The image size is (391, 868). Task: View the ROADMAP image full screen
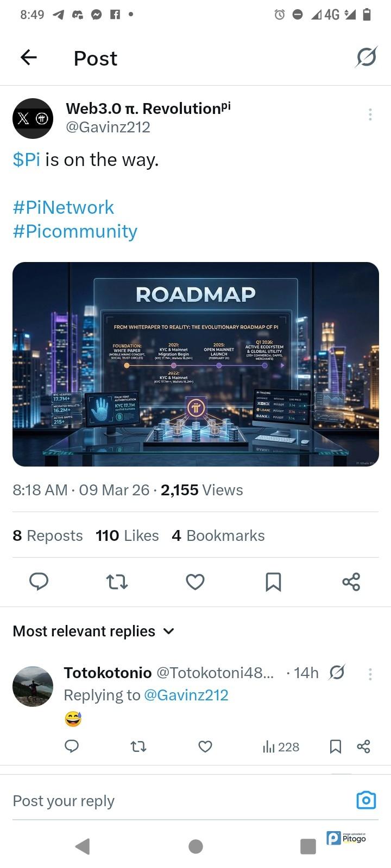(195, 364)
